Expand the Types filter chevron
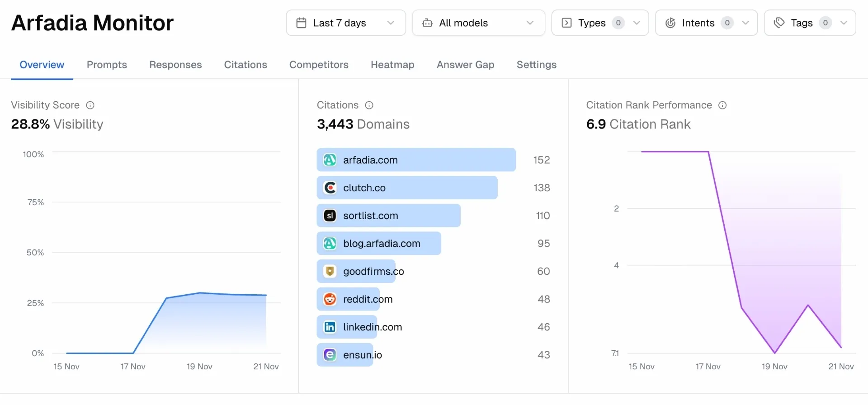868x405 pixels. [x=637, y=23]
